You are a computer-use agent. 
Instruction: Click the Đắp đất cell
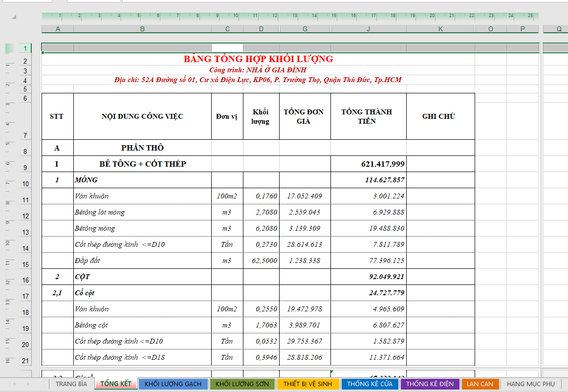pos(142,261)
